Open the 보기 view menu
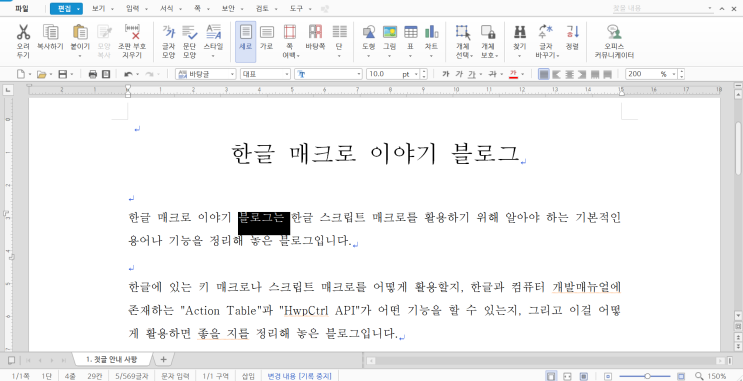743x381 pixels. point(98,9)
